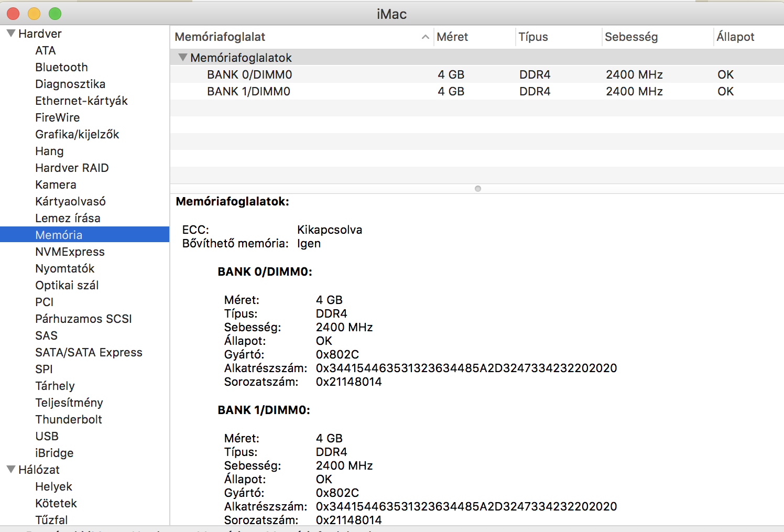784x532 pixels.
Task: Select Lemez írása in the sidebar
Action: pyautogui.click(x=68, y=218)
